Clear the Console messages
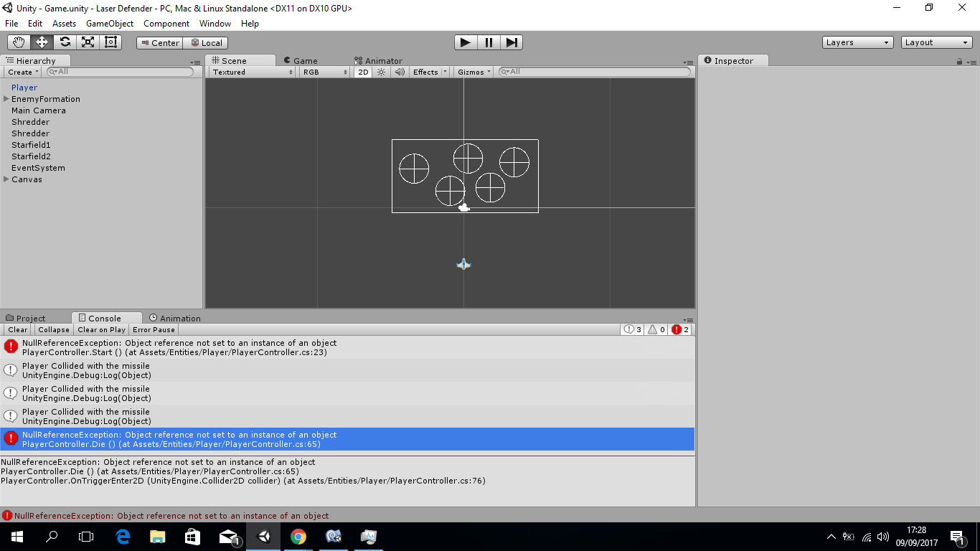This screenshot has height=551, width=980. tap(17, 329)
